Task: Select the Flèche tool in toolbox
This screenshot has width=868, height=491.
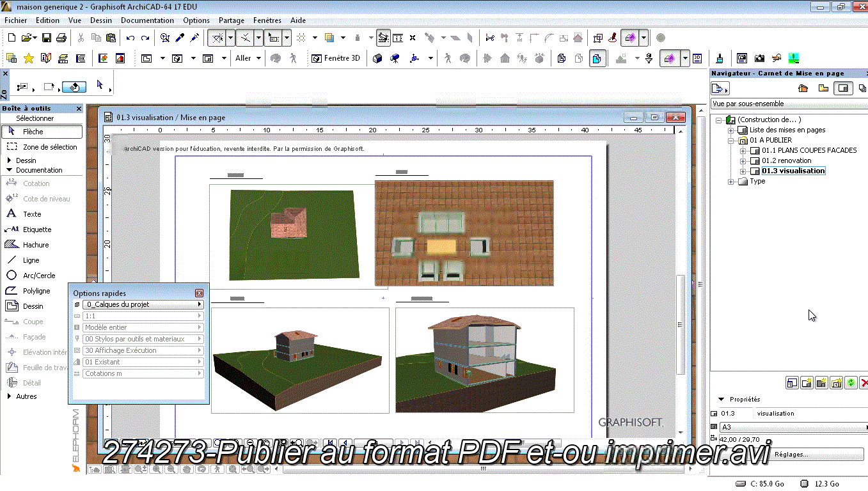Action: [42, 132]
